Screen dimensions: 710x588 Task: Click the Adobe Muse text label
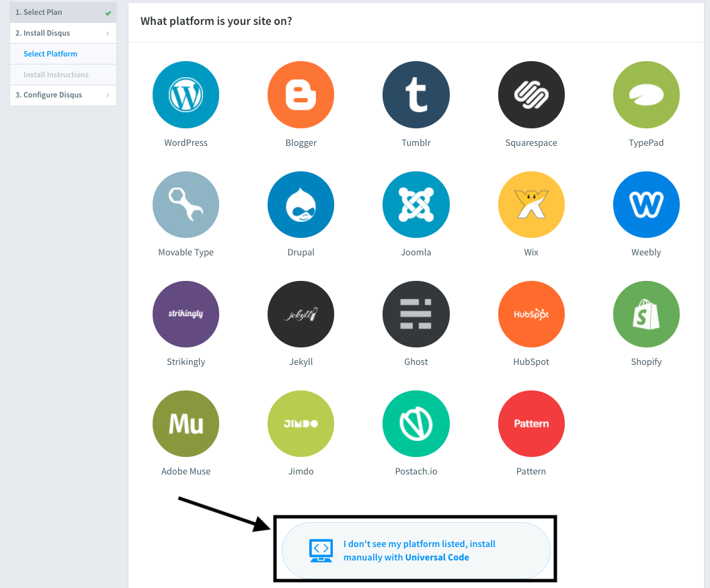point(186,471)
